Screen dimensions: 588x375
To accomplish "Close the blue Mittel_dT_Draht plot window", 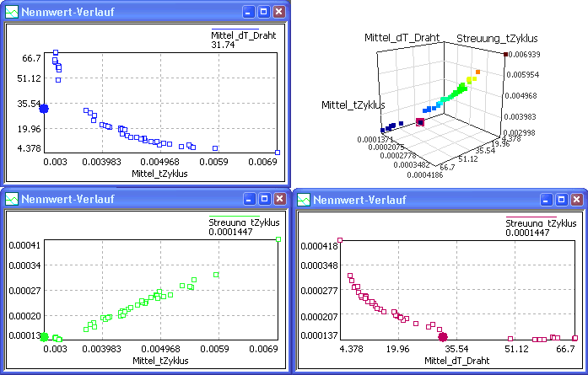I will coord(278,12).
